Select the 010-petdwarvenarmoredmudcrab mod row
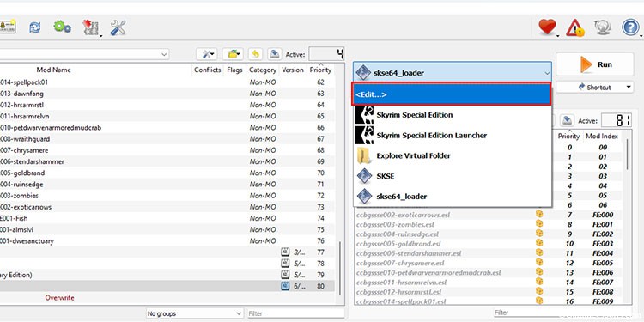Image resolution: width=644 pixels, height=322 pixels. pyautogui.click(x=167, y=128)
